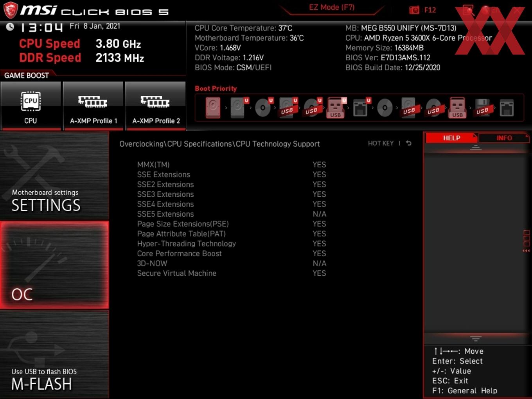
Task: Select the 3D-NOW row
Action: click(232, 263)
